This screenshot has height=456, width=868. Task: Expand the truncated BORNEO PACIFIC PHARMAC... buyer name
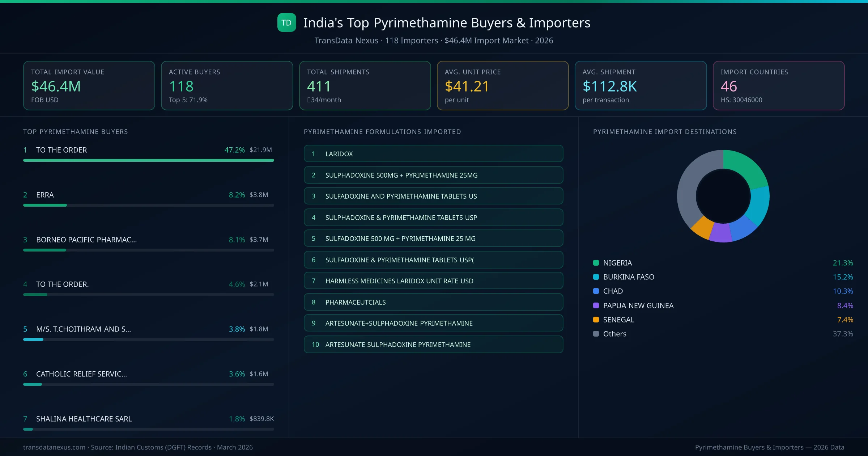coord(86,239)
